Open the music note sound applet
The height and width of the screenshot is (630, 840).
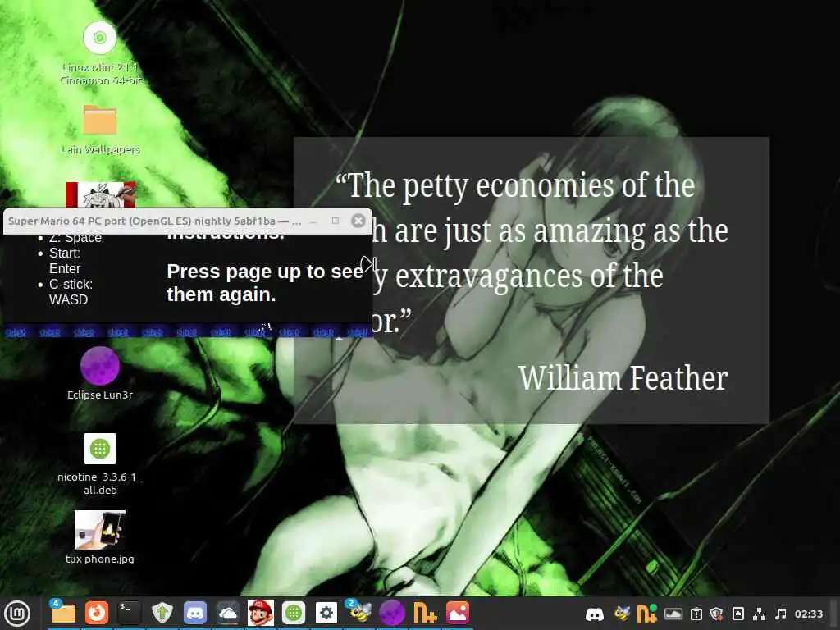coord(781,614)
